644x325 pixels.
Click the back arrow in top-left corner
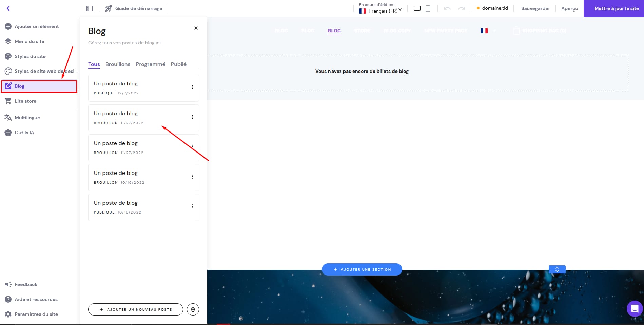(8, 8)
